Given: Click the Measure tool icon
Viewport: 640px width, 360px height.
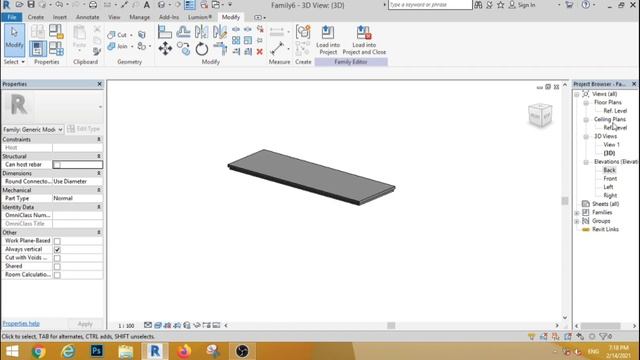Looking at the screenshot, I should coord(277,49).
